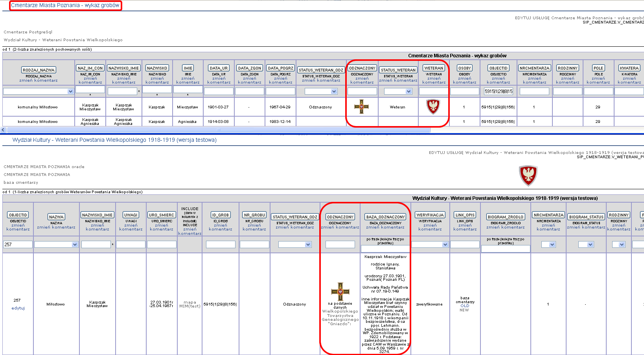Open the NAZWA filter dropdown in veterans table
This screenshot has width=644, height=355.
coord(75,245)
